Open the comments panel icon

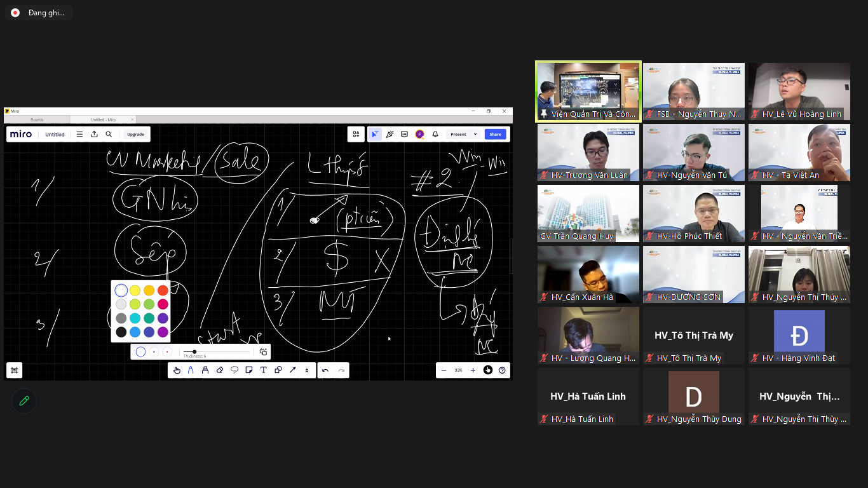(404, 134)
